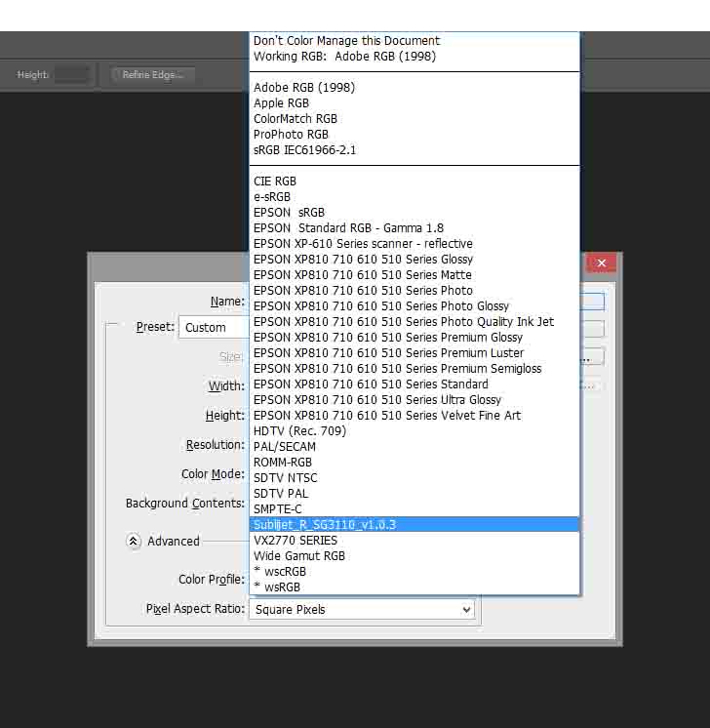The image size is (710, 728).
Task: Select EPSON XP810 Series Photo Glossy
Action: click(x=414, y=306)
